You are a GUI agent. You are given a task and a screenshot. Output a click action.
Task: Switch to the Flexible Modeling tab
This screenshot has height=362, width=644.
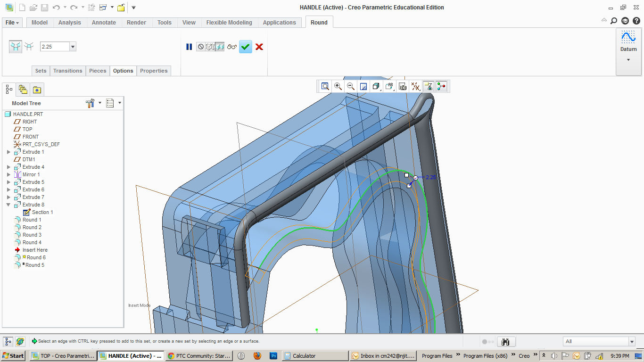tap(229, 23)
